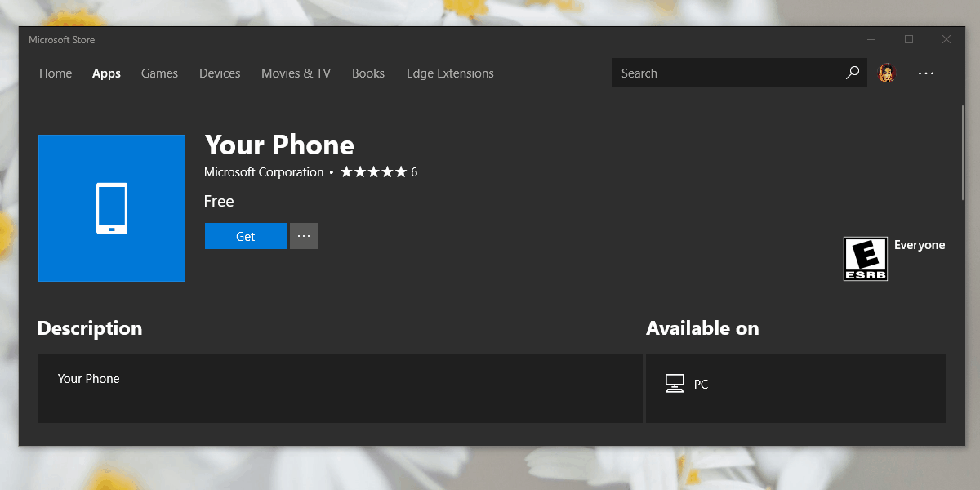
Task: Open the store settings dropdown menu
Action: (926, 73)
